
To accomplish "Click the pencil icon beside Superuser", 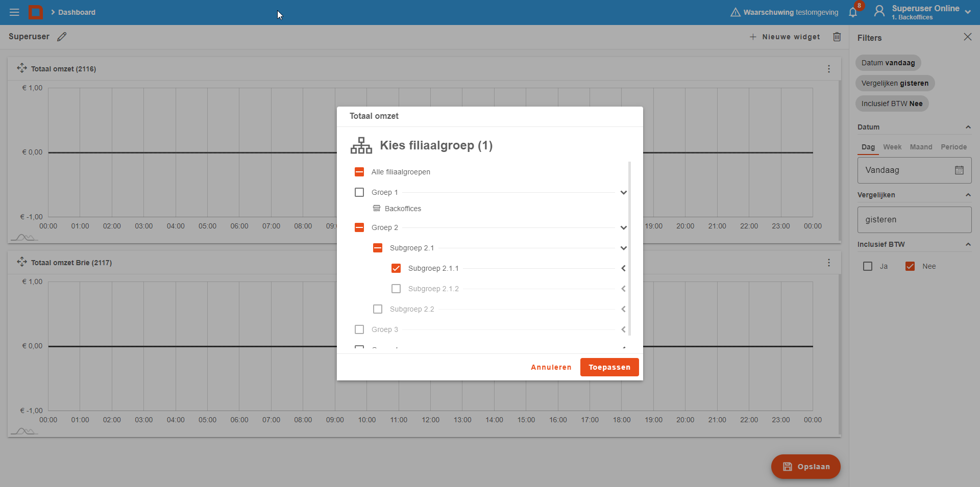I will tap(62, 37).
